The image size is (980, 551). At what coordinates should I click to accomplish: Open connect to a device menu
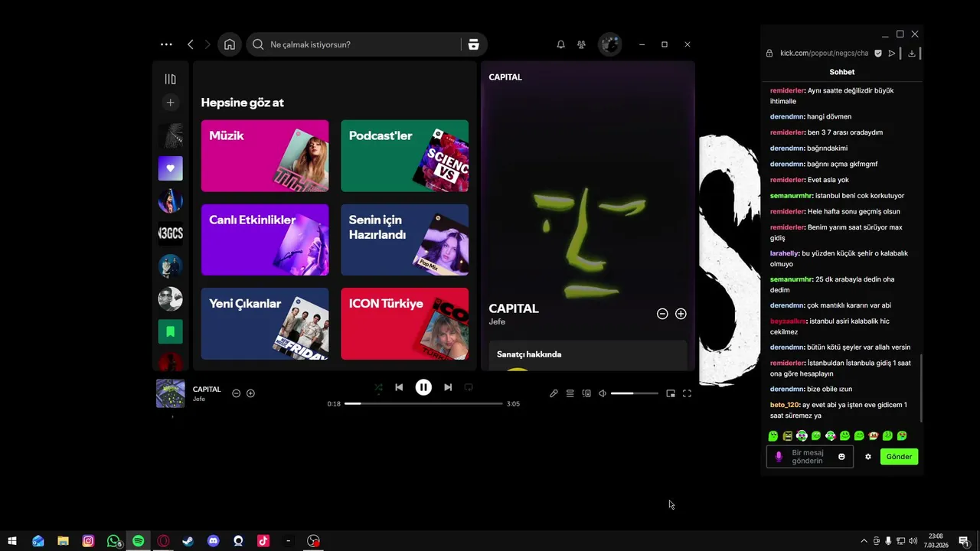586,393
